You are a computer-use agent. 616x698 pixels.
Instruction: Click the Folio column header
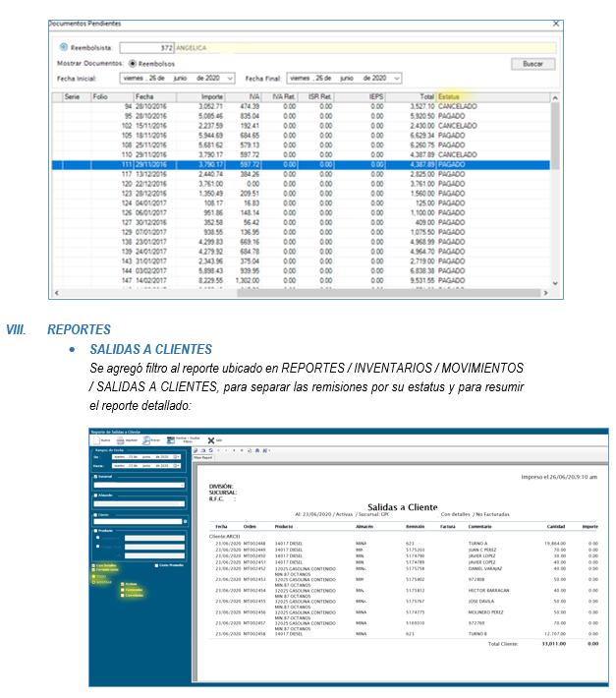point(113,97)
